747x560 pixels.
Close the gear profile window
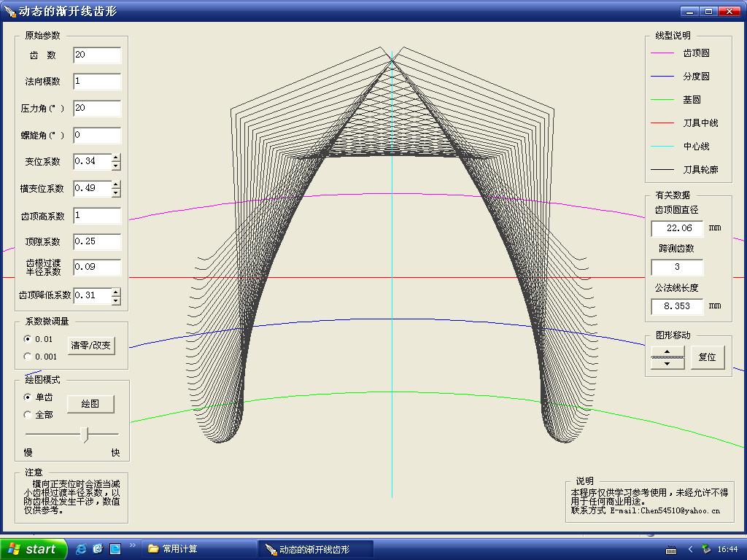point(729,12)
